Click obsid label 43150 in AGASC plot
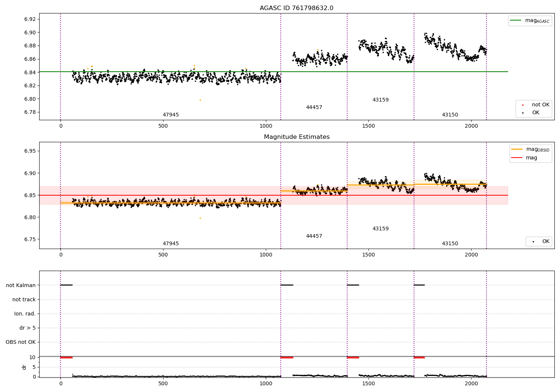This screenshot has width=560, height=392. 450,115
